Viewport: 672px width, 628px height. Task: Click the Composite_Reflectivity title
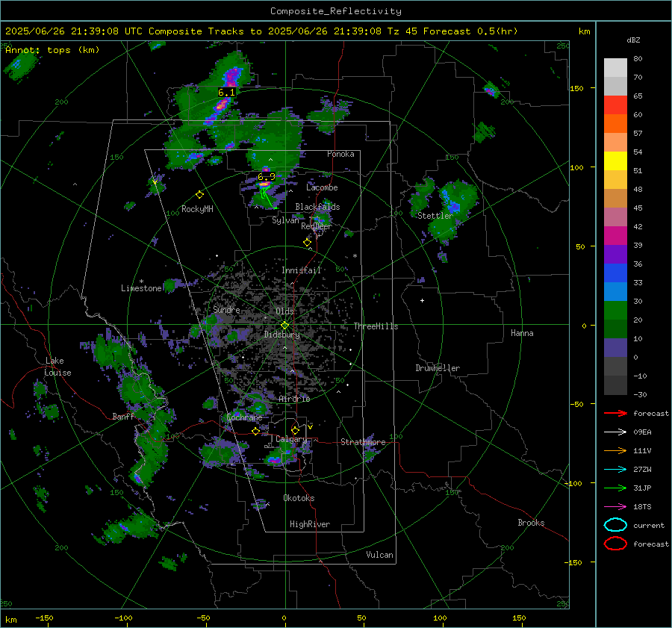[x=336, y=11]
